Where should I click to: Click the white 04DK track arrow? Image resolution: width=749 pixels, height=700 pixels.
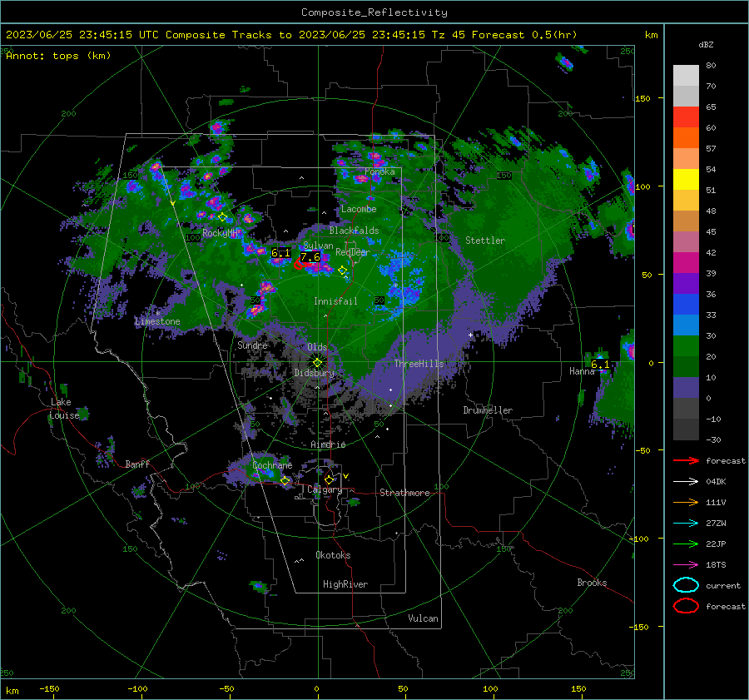click(686, 482)
